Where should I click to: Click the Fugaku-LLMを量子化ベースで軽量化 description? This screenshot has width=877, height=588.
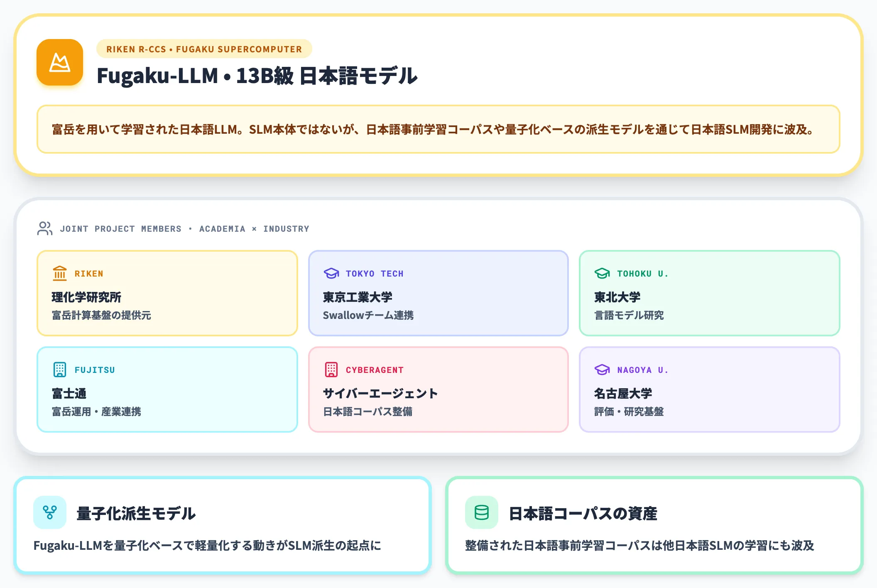click(x=207, y=545)
